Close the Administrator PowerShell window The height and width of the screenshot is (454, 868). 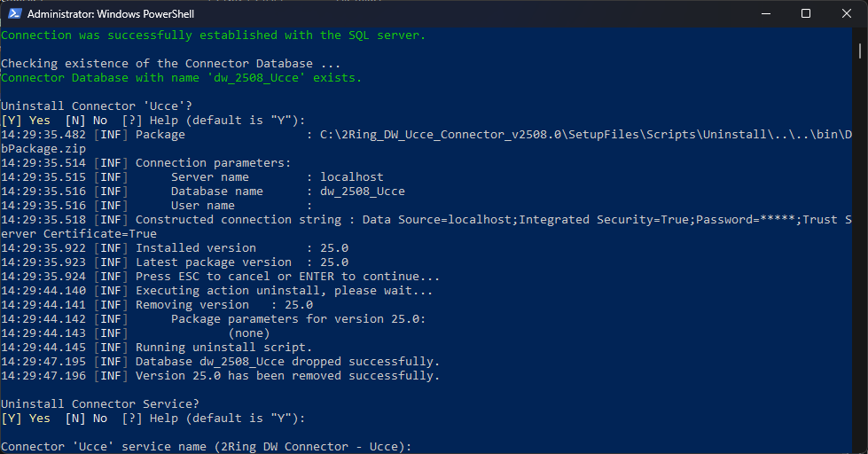[847, 13]
